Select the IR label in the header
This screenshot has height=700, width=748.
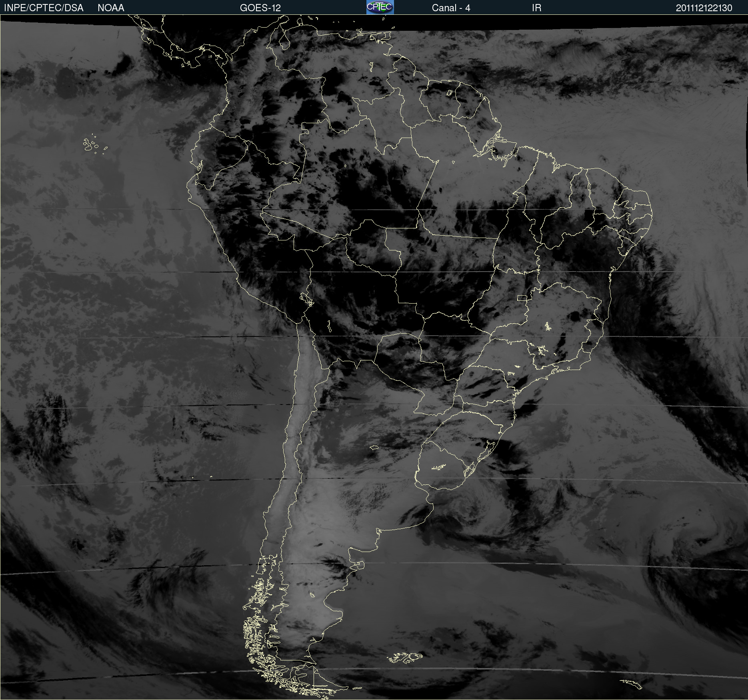[536, 8]
